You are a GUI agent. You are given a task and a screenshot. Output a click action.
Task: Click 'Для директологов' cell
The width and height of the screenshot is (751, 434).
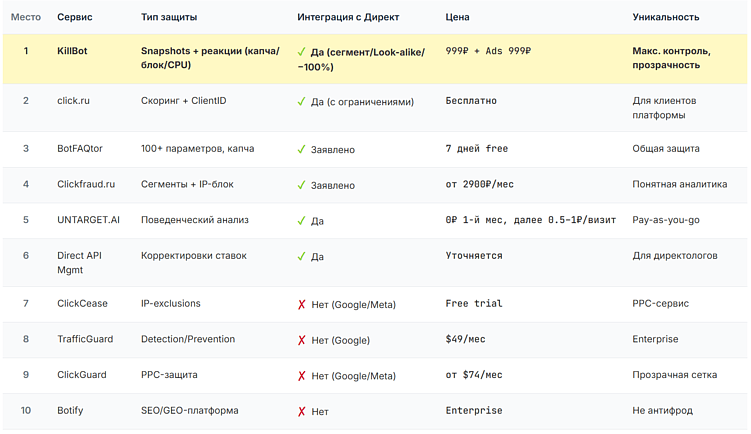[x=675, y=255]
